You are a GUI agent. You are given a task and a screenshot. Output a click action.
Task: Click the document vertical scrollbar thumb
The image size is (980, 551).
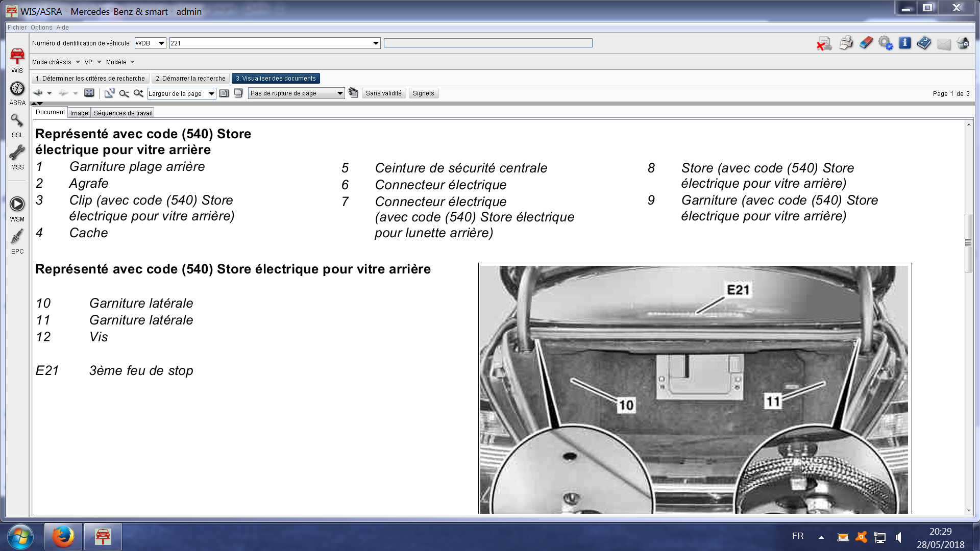click(968, 243)
